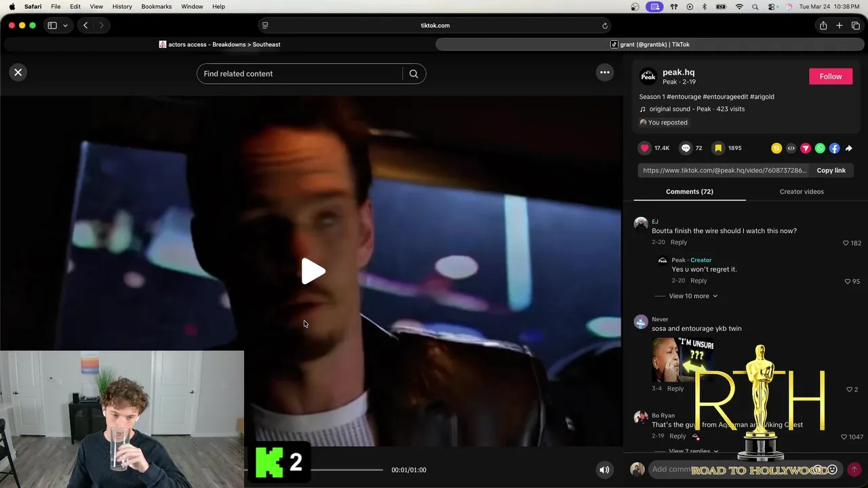
Task: Open the sidebar dropdown chevron in Safari toolbar
Action: [x=65, y=26]
